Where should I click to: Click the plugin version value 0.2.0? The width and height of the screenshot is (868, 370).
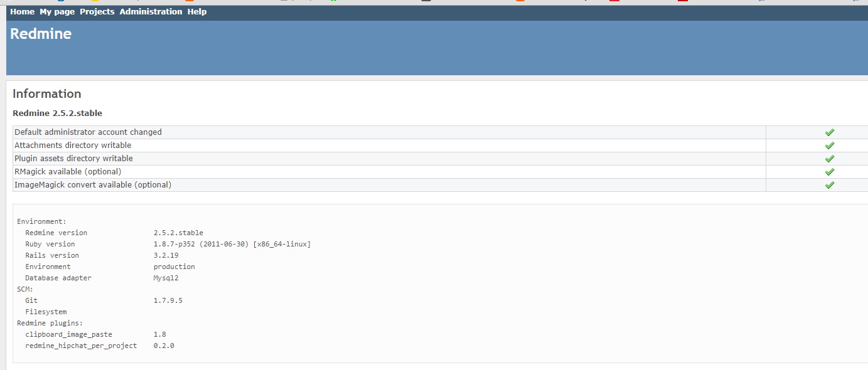tap(164, 346)
